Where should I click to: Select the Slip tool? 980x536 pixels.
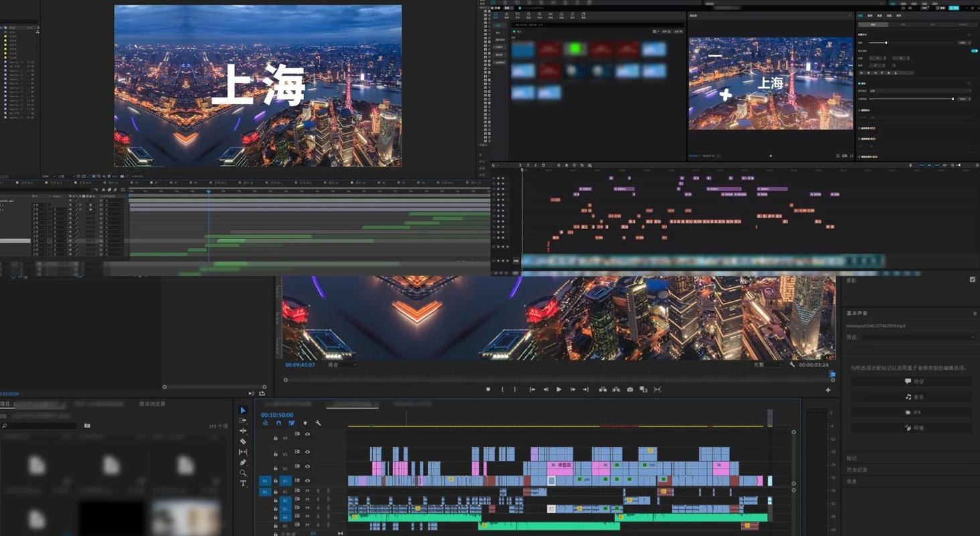tap(243, 452)
